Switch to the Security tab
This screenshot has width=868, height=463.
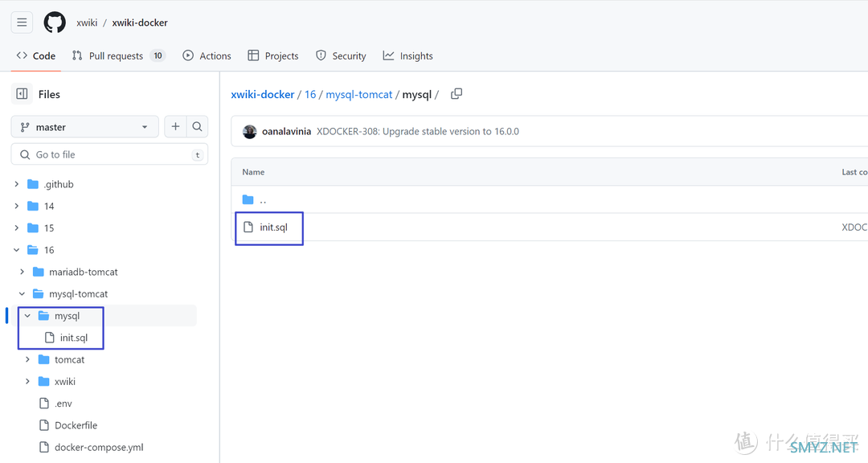341,56
